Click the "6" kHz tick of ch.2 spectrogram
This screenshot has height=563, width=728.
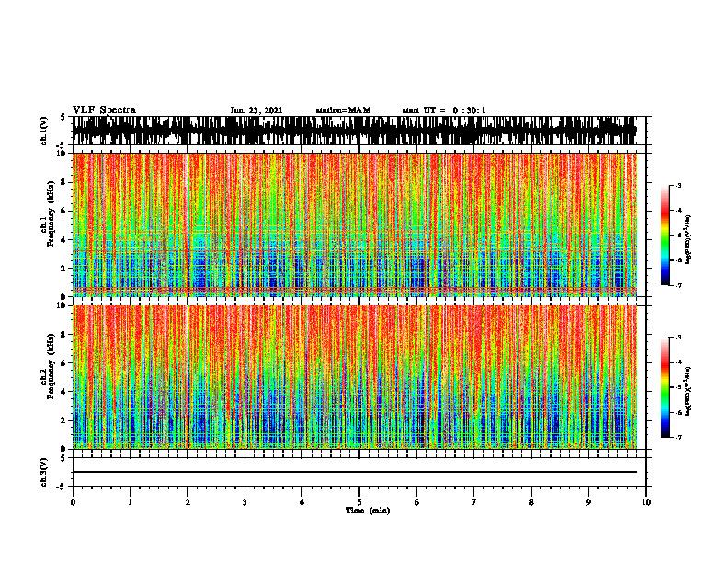pos(64,363)
